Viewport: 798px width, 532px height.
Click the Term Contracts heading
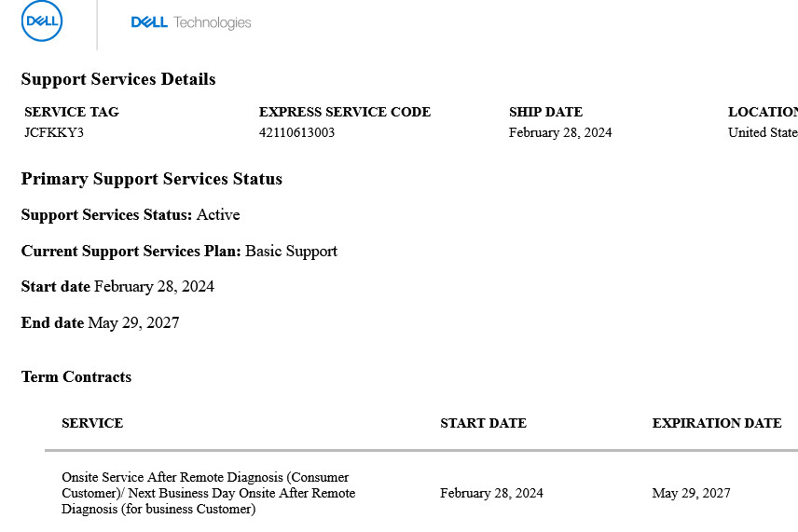tap(76, 377)
